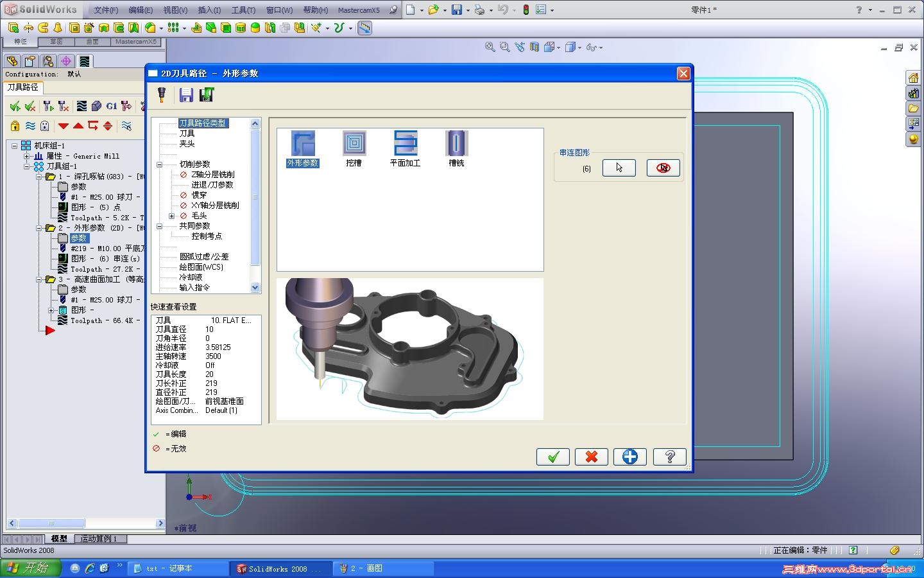This screenshot has width=924, height=578.
Task: Collapse the 共同参数 node in dialog tree
Action: [x=159, y=226]
